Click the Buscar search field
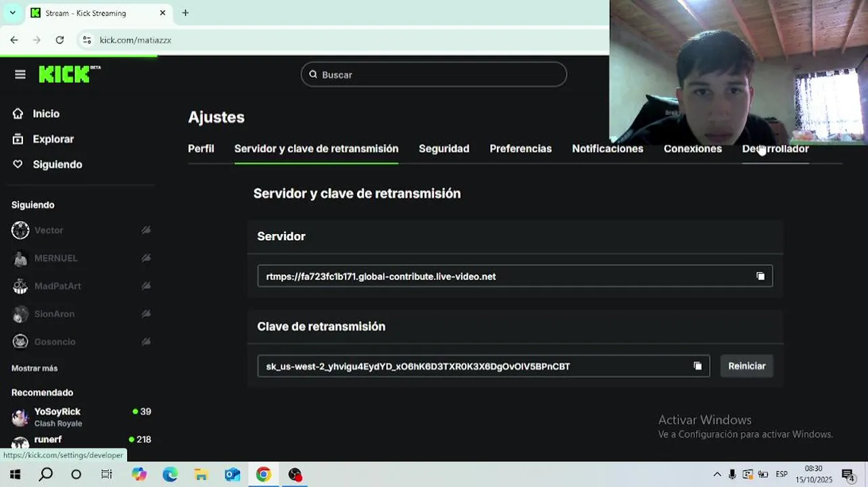The height and width of the screenshot is (487, 868). coord(434,74)
